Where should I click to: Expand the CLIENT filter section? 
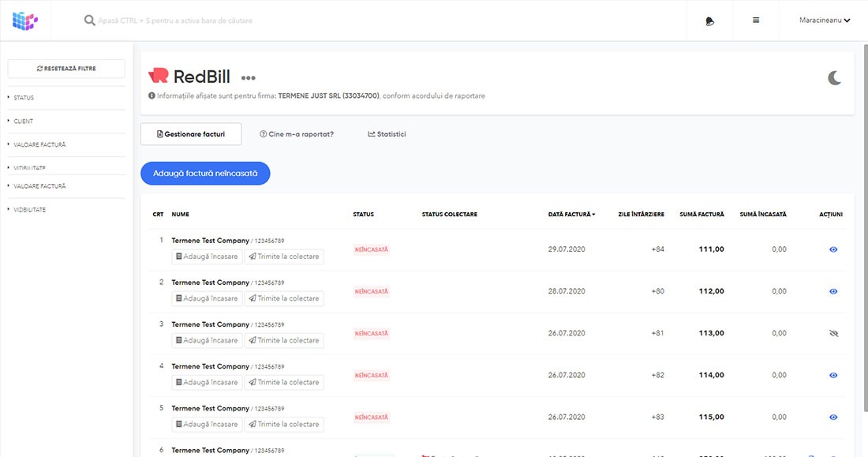click(24, 122)
